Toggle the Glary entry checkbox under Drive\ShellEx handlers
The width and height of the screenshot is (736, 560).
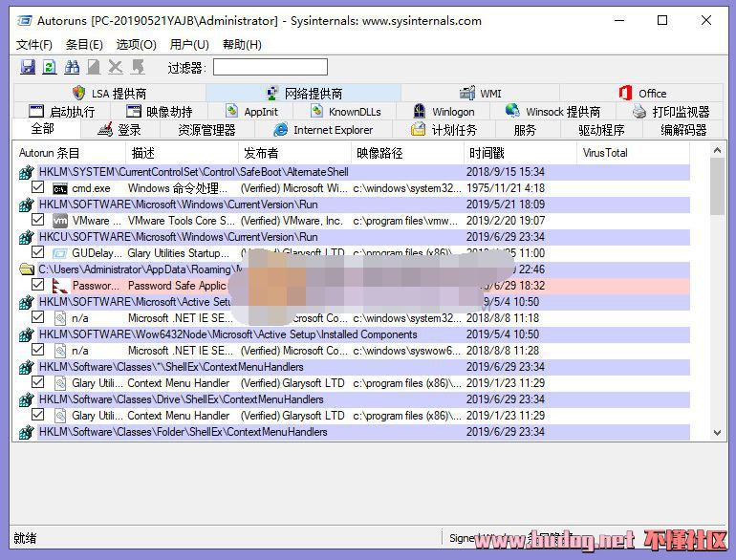(37, 415)
